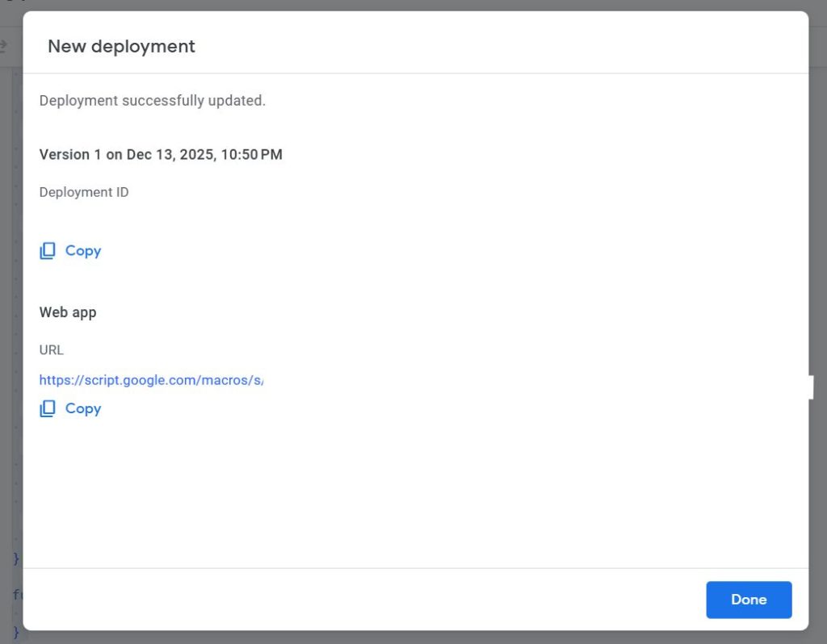Click the New deployment dialog title

click(x=121, y=46)
